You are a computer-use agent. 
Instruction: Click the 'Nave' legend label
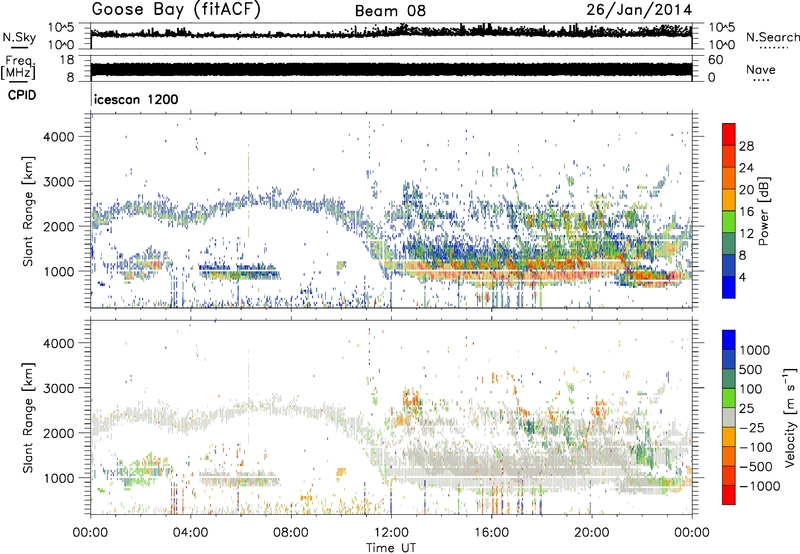click(x=761, y=70)
